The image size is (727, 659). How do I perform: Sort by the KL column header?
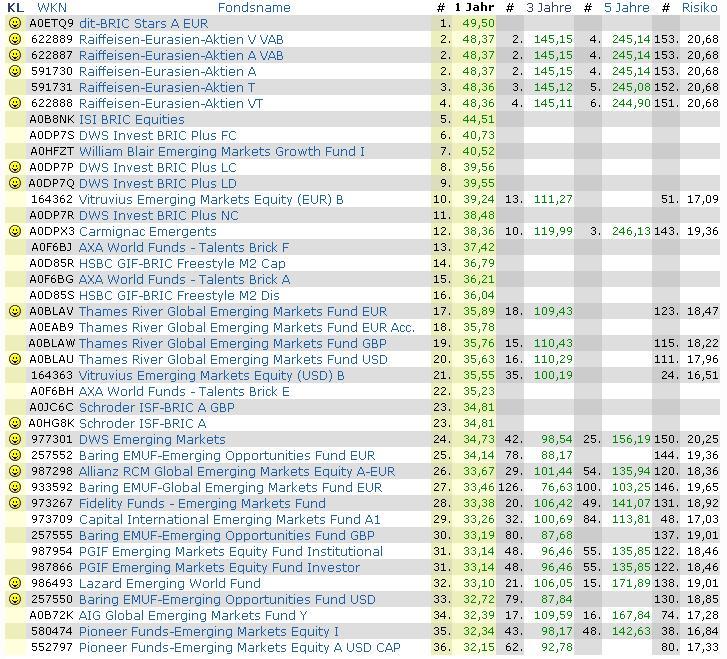tap(16, 7)
